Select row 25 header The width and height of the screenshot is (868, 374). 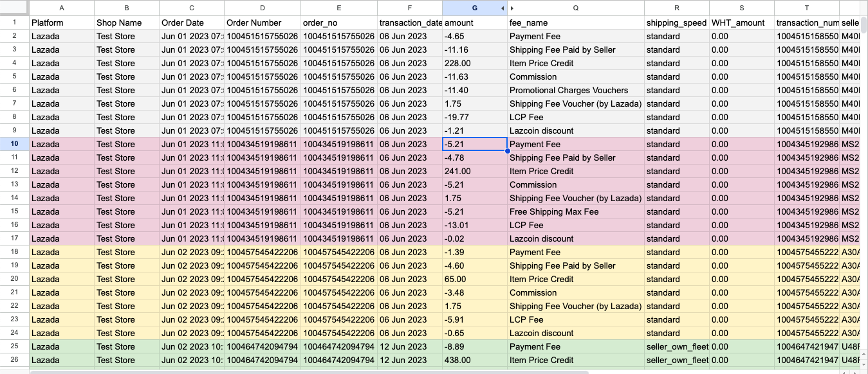click(x=14, y=347)
